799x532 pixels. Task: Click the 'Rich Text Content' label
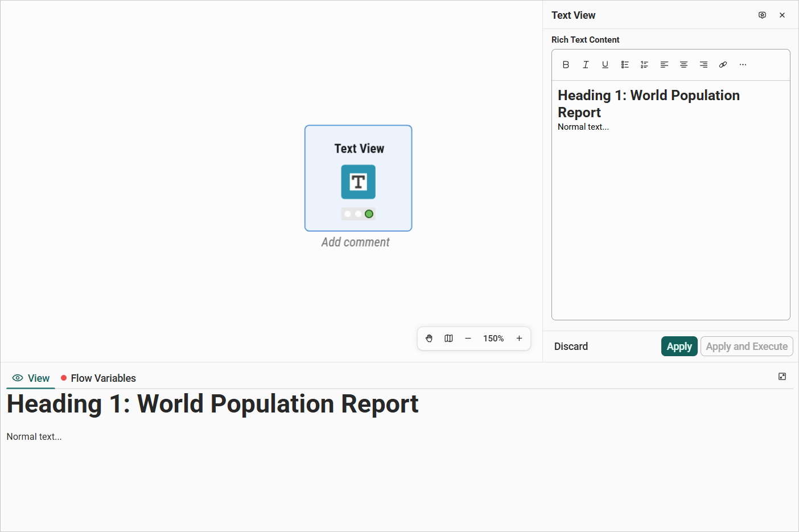pyautogui.click(x=586, y=40)
